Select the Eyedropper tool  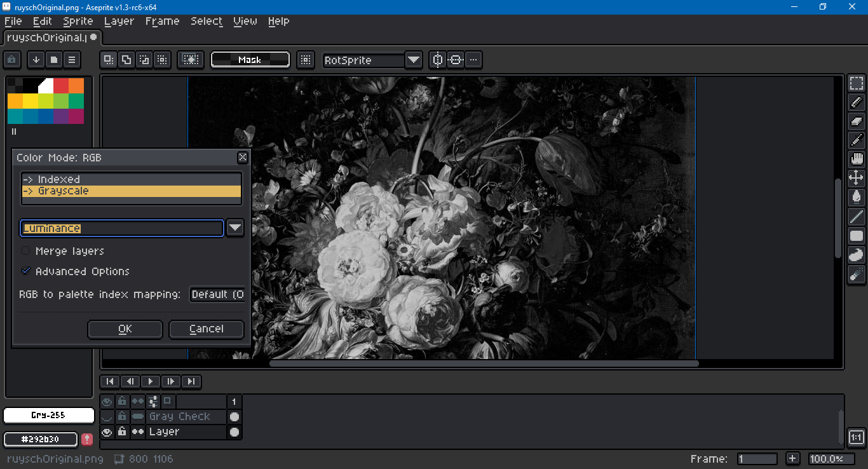click(x=857, y=140)
